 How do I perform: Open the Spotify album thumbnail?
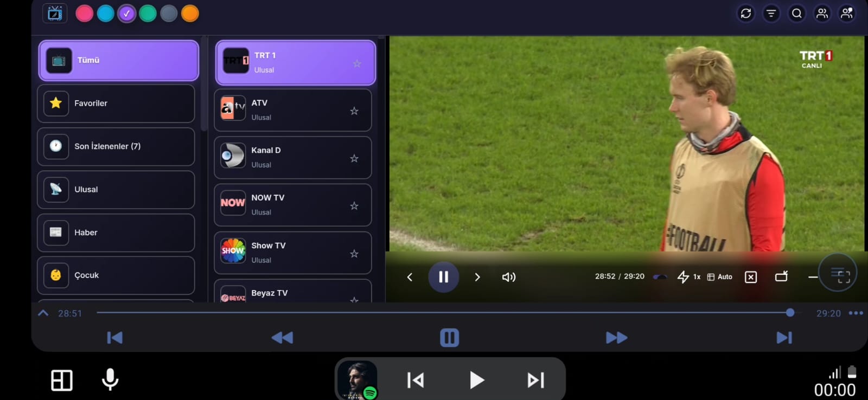pos(357,380)
